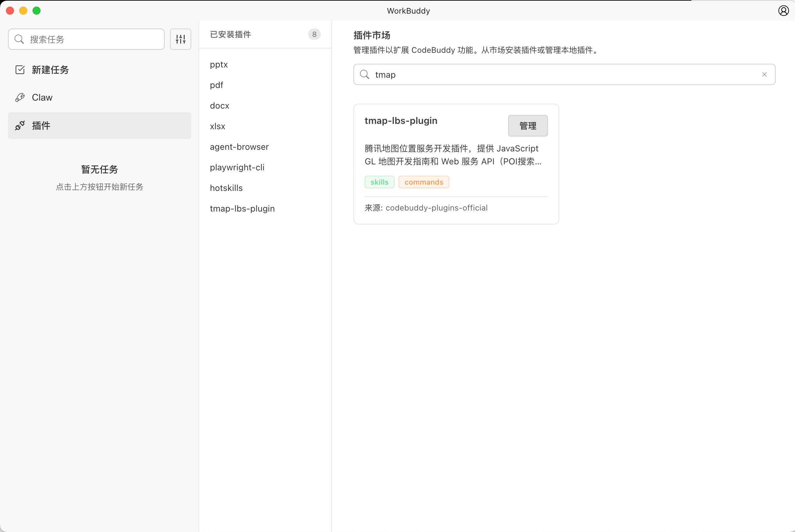Screen dimensions: 795x532
Task: Open the user account profile icon
Action: coord(783,11)
